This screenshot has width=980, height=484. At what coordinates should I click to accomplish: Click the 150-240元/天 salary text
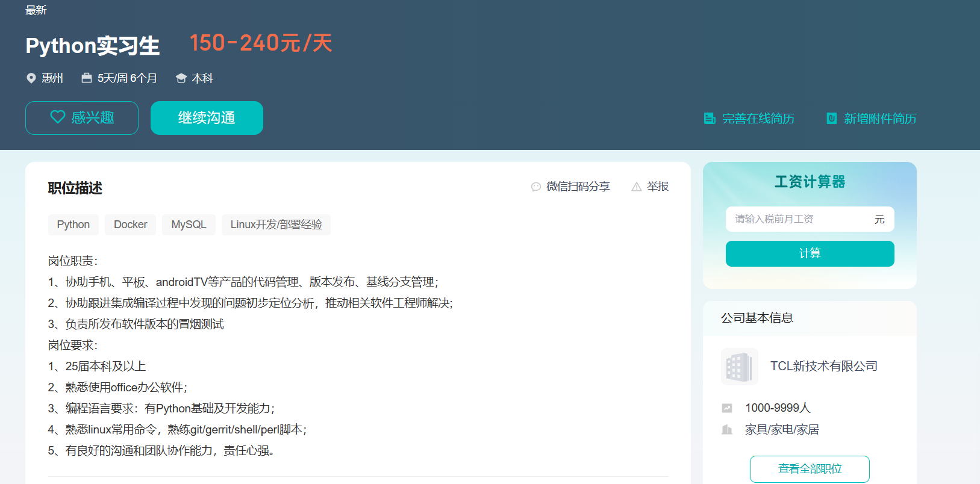coord(261,43)
